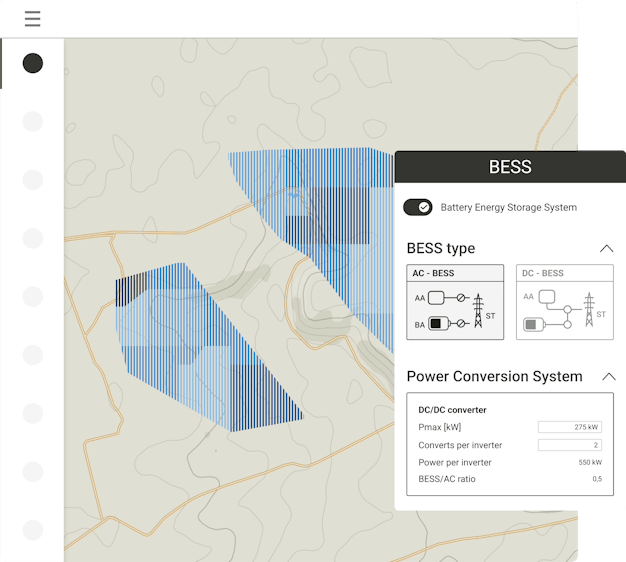
Task: Select the dark active sidebar circle
Action: pyautogui.click(x=32, y=64)
